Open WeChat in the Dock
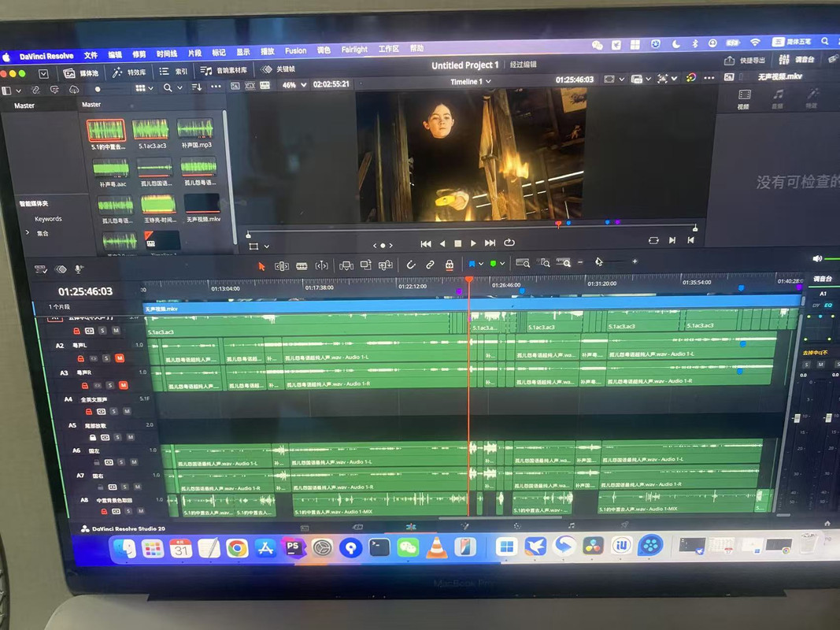Screen dimensions: 840x630 (x=408, y=547)
